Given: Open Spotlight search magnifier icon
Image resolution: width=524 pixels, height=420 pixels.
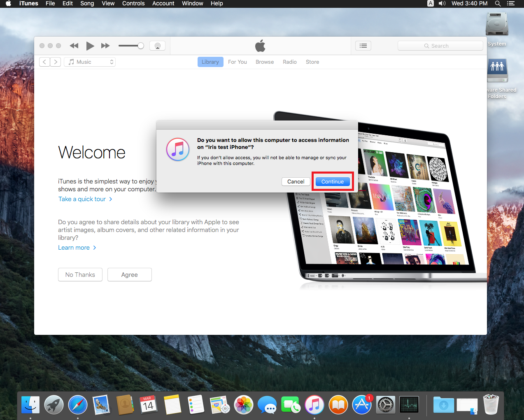Looking at the screenshot, I should (x=498, y=4).
